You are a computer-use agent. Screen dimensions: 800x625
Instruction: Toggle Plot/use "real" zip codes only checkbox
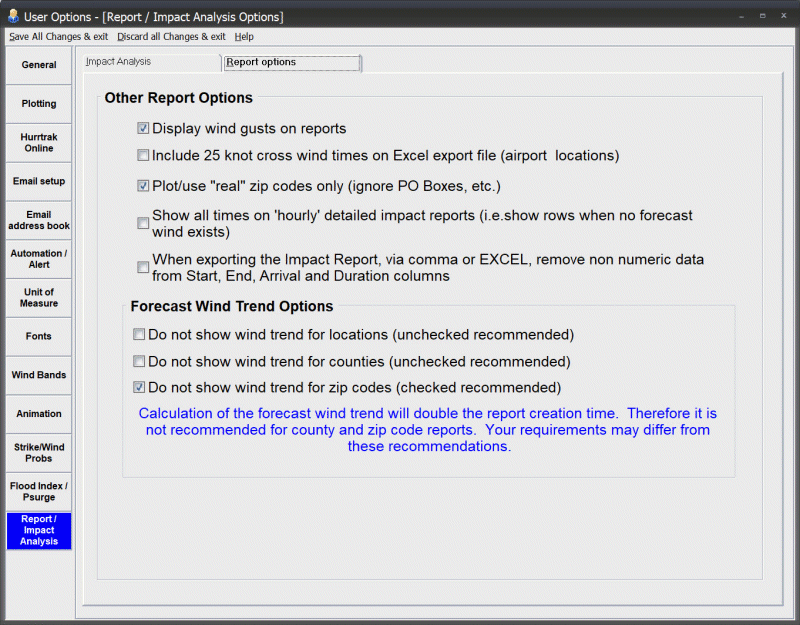[143, 186]
